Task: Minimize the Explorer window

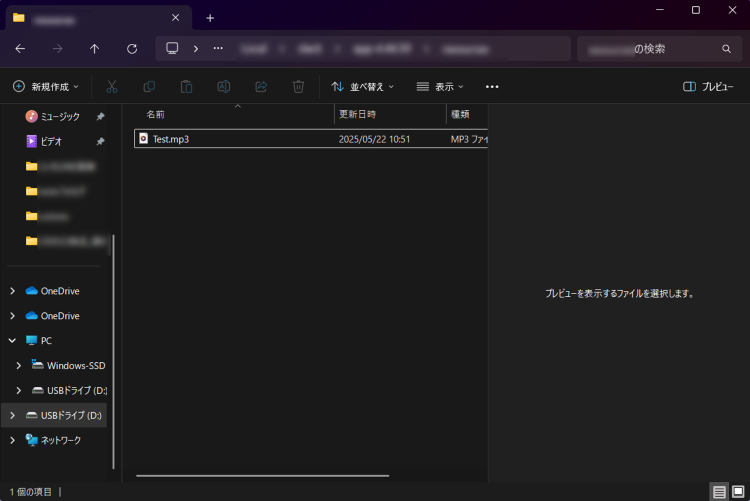Action: [x=660, y=10]
